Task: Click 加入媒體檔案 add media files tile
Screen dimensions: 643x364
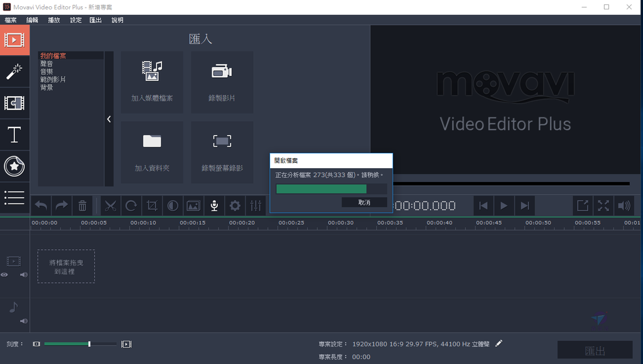Action: pos(152,82)
